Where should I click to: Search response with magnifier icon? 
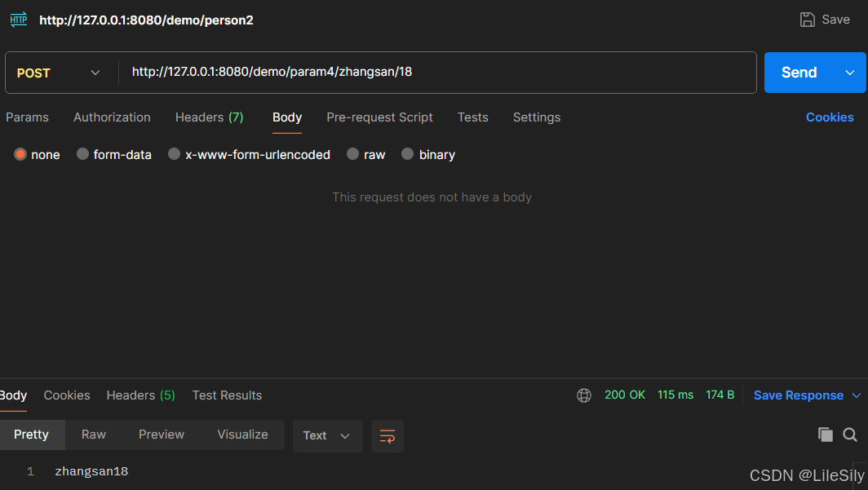click(850, 435)
